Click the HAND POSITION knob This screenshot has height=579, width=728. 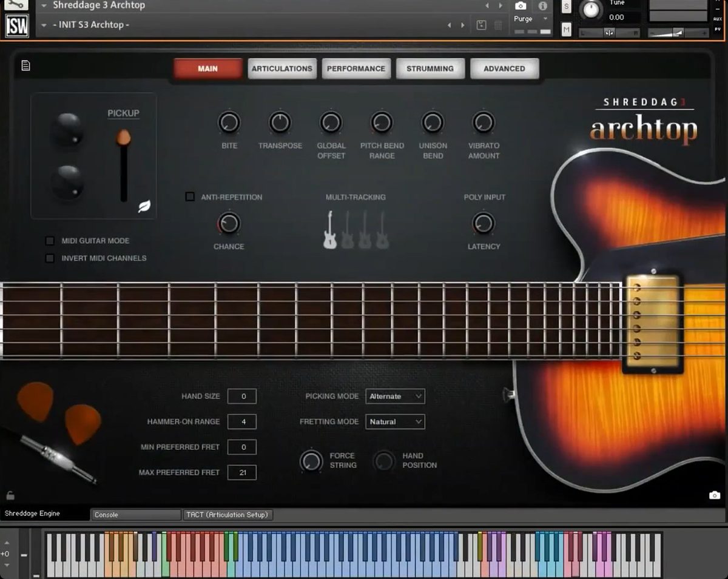(384, 461)
